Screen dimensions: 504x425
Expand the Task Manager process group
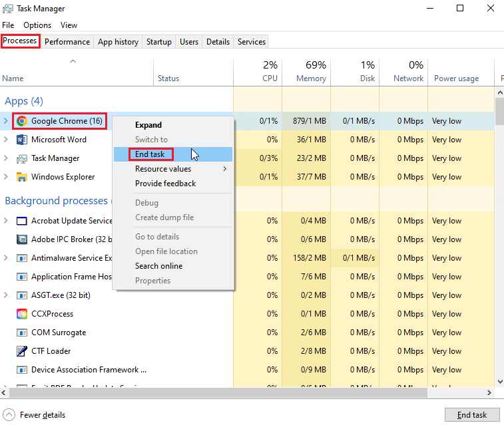6,158
